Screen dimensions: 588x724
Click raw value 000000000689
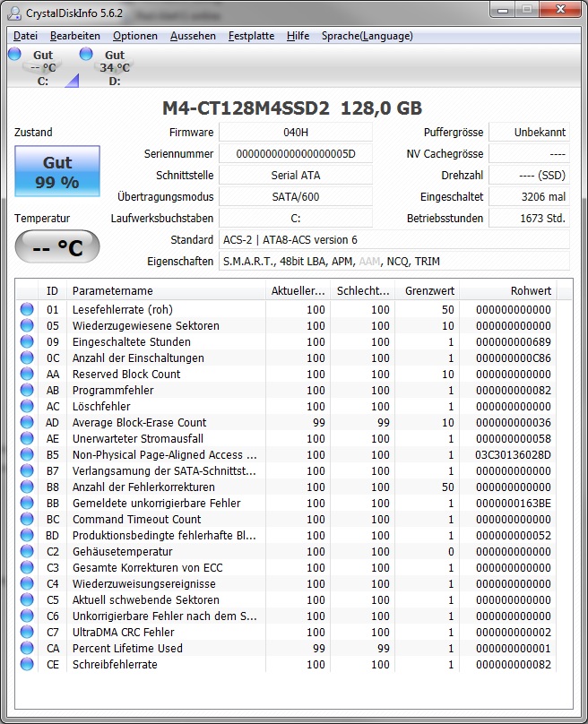pyautogui.click(x=514, y=341)
